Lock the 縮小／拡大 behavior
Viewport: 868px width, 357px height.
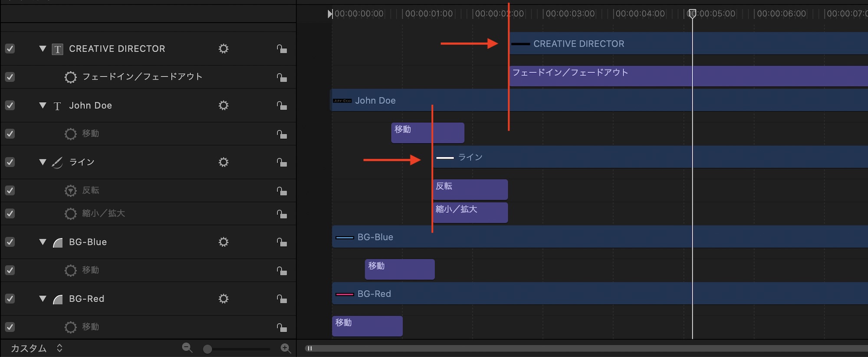(282, 214)
